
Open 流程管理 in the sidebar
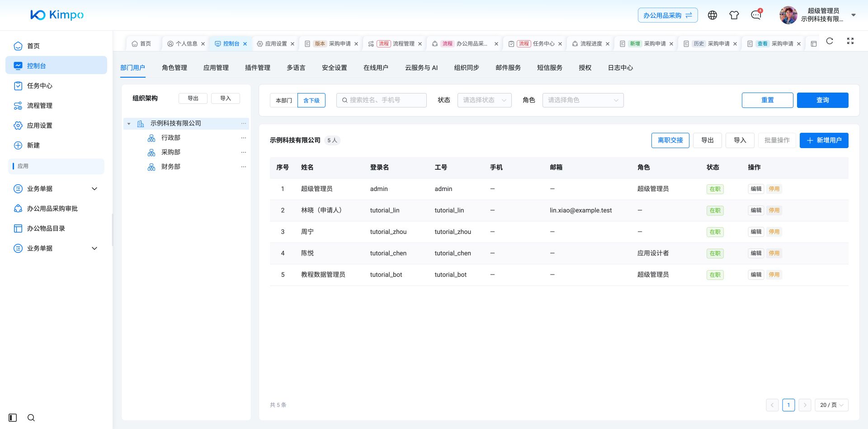pos(56,105)
